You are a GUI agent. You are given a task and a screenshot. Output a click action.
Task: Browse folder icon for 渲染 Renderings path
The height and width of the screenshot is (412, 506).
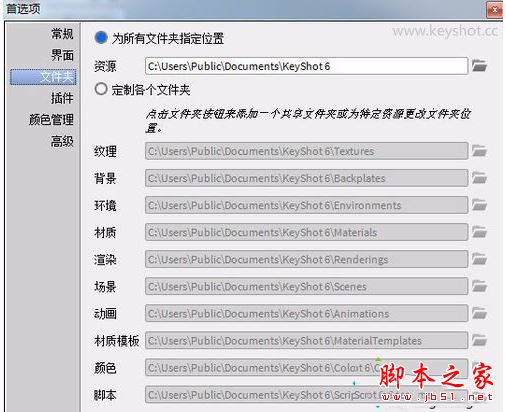[479, 259]
